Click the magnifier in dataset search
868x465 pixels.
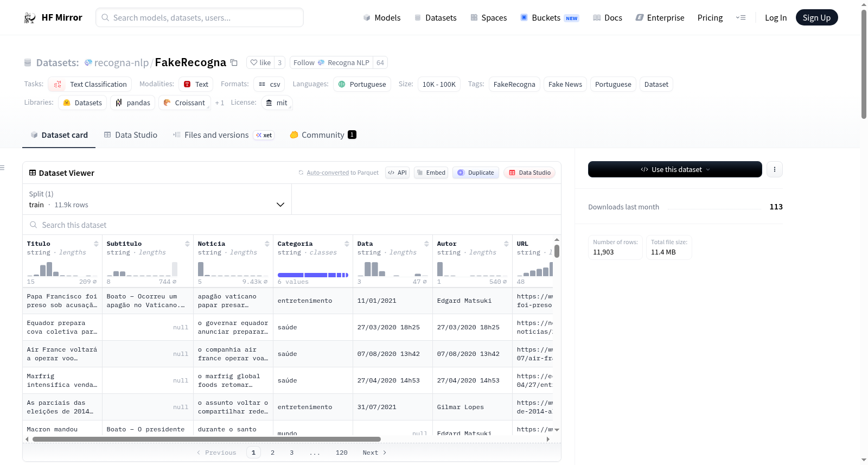34,225
